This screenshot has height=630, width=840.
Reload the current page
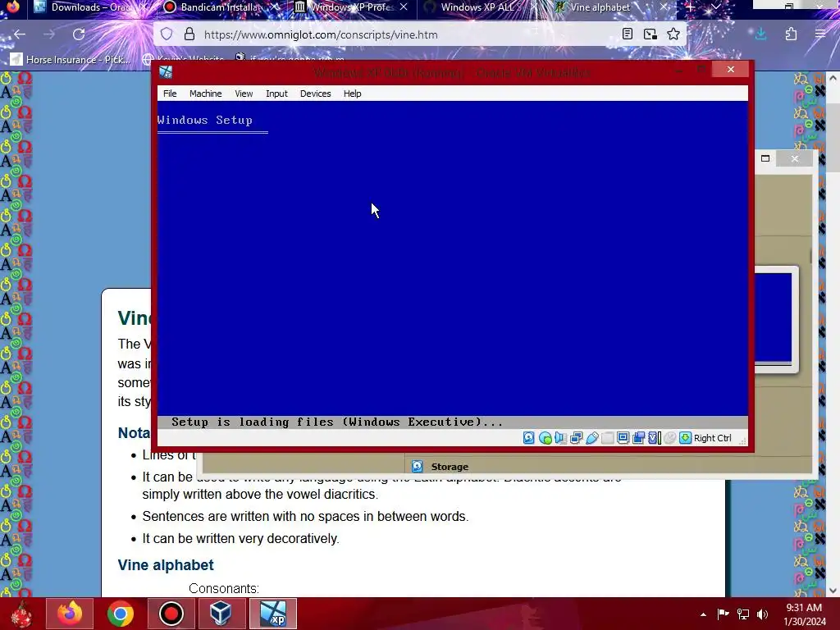click(79, 34)
